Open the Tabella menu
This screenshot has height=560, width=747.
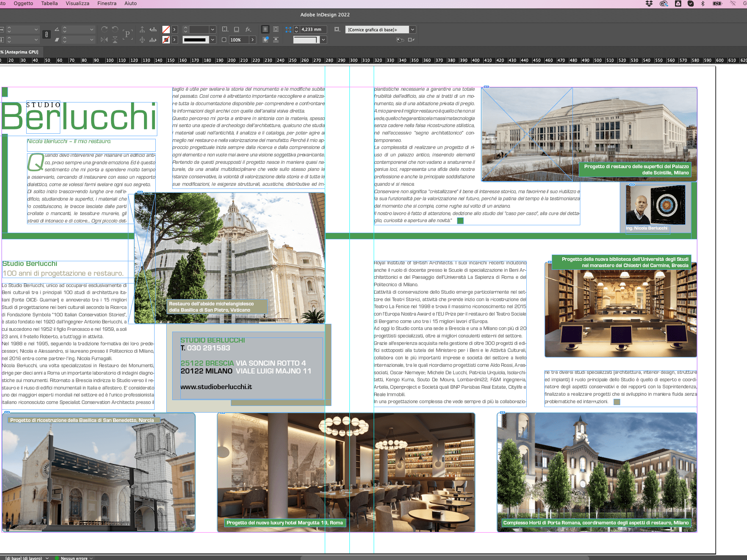(x=49, y=4)
